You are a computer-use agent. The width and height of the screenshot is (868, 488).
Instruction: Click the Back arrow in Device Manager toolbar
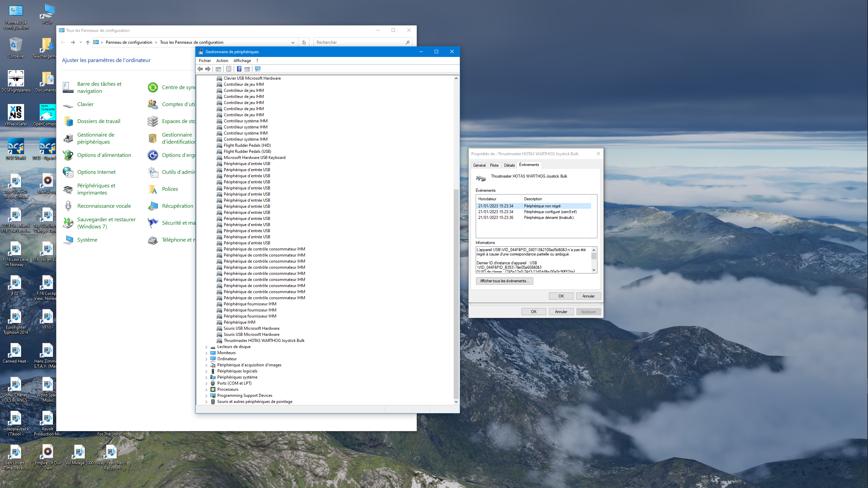(x=200, y=69)
